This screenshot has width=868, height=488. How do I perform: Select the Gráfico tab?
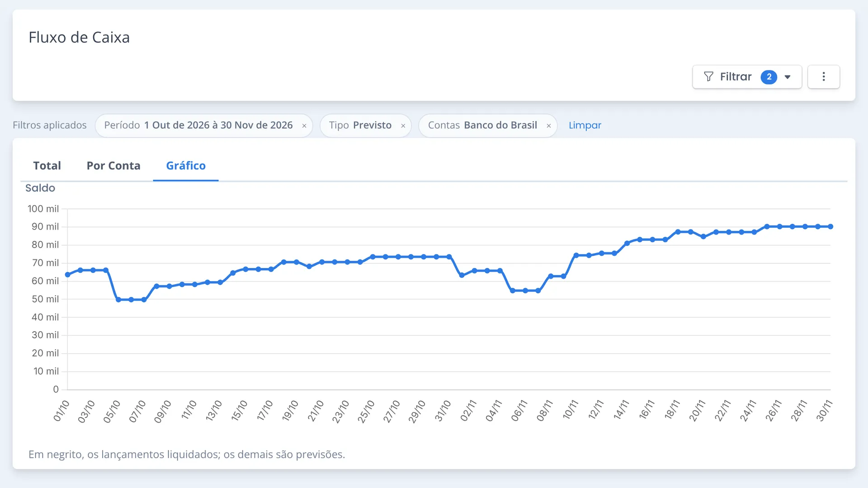tap(186, 166)
